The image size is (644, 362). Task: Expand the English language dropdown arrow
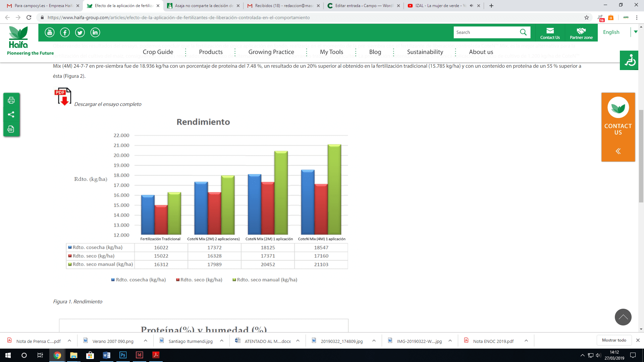(x=636, y=32)
